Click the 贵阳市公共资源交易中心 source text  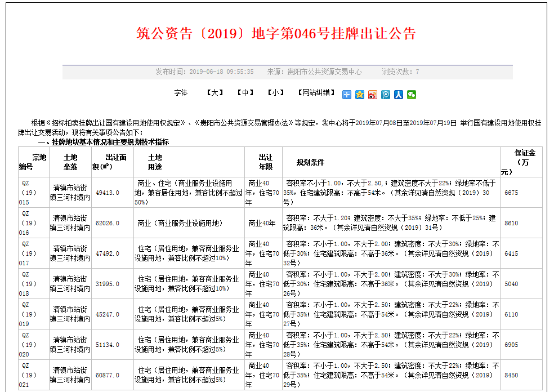[324, 72]
